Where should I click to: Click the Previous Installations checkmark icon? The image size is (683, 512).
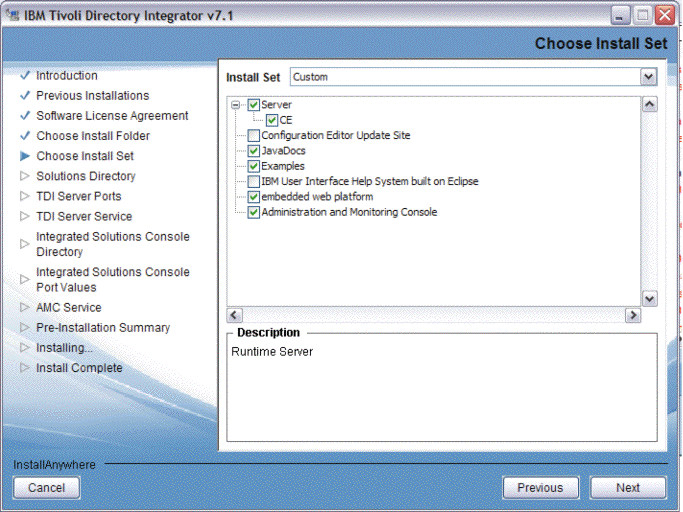25,95
